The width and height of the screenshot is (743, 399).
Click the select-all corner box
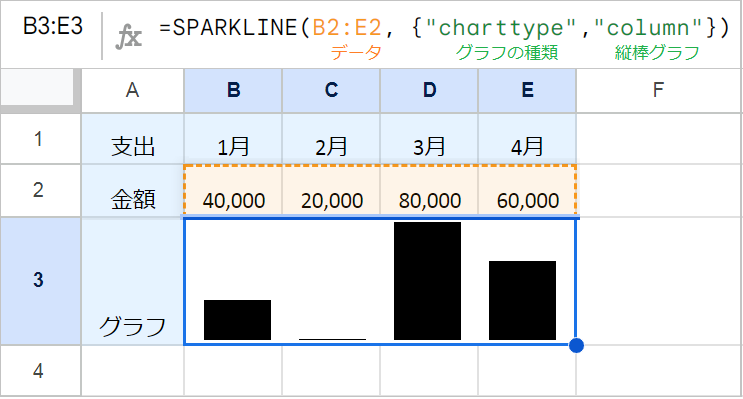click(37, 87)
